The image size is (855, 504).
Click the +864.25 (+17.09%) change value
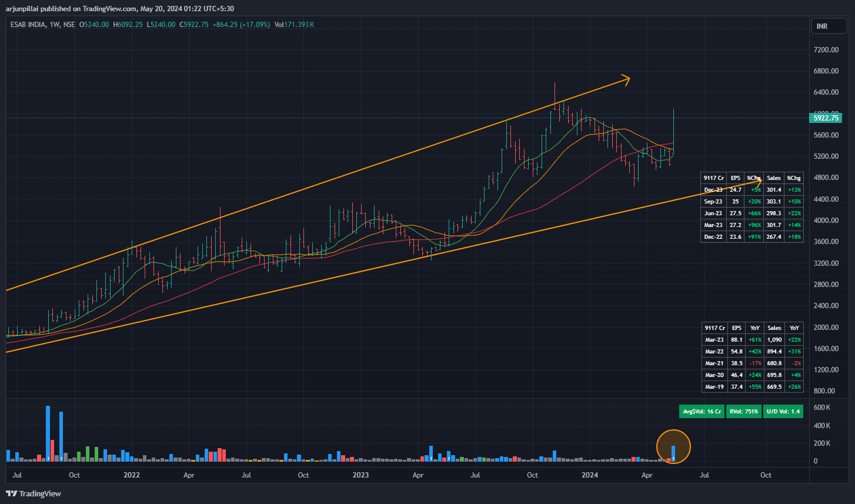pos(241,25)
